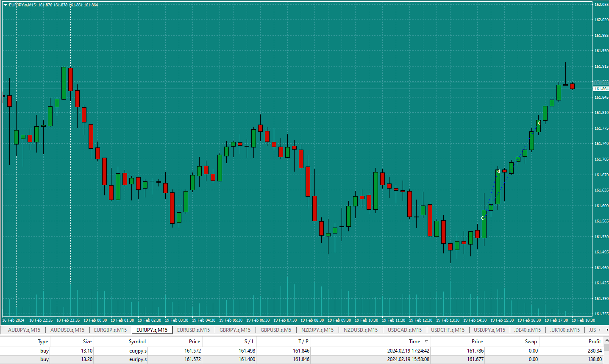609x364 pixels.
Task: Click the close price 161.677
Action: pyautogui.click(x=476, y=359)
